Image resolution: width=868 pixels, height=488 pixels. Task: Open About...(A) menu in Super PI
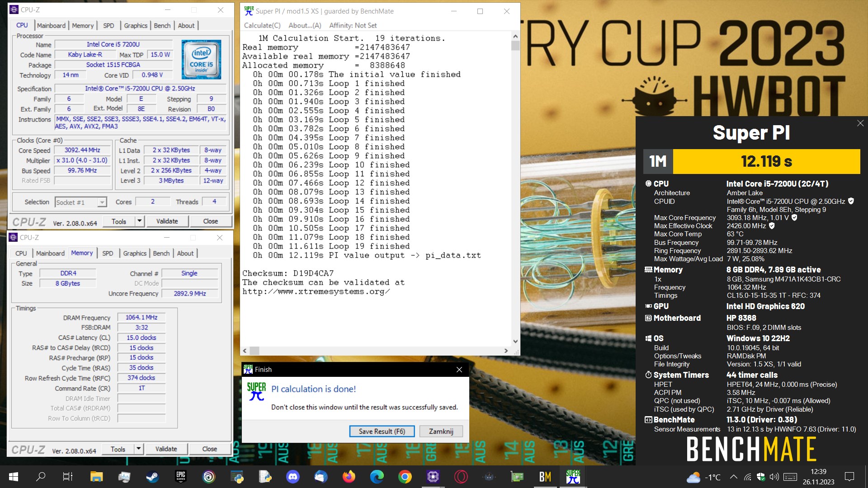305,25
